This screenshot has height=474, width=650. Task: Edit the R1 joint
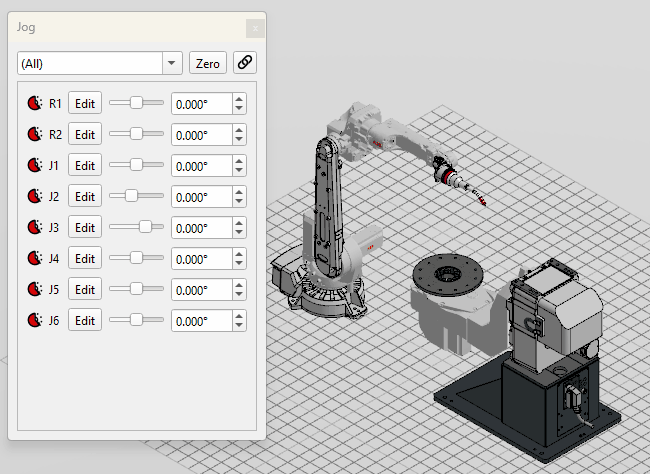(x=85, y=103)
